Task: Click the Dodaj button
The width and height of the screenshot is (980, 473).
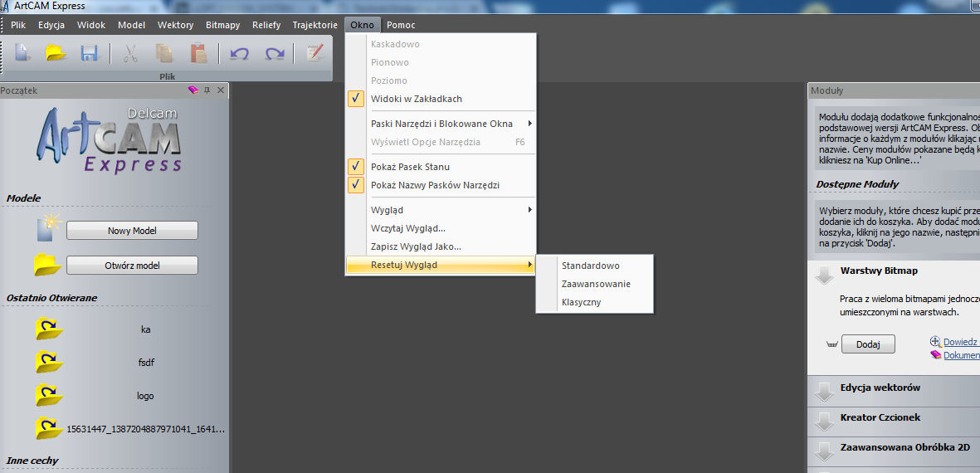Action: click(868, 344)
